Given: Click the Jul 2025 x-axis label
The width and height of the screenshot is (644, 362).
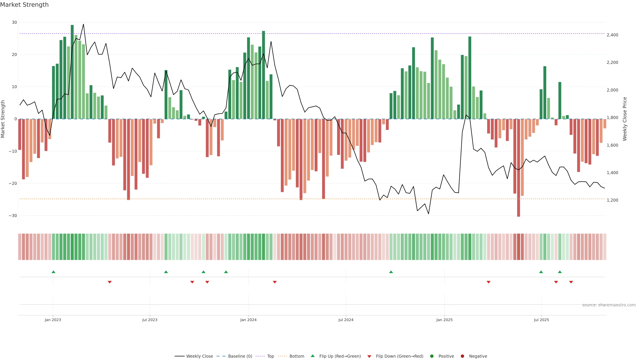Looking at the screenshot, I should pyautogui.click(x=541, y=320).
